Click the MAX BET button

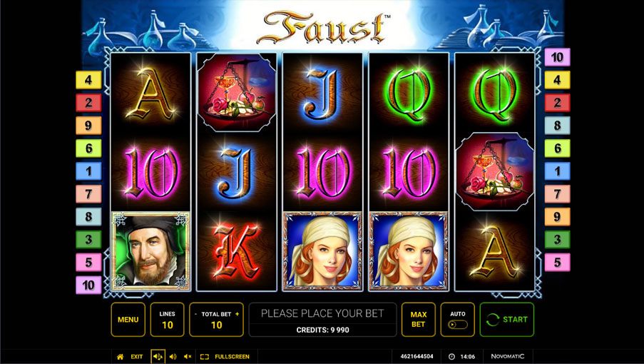click(419, 319)
